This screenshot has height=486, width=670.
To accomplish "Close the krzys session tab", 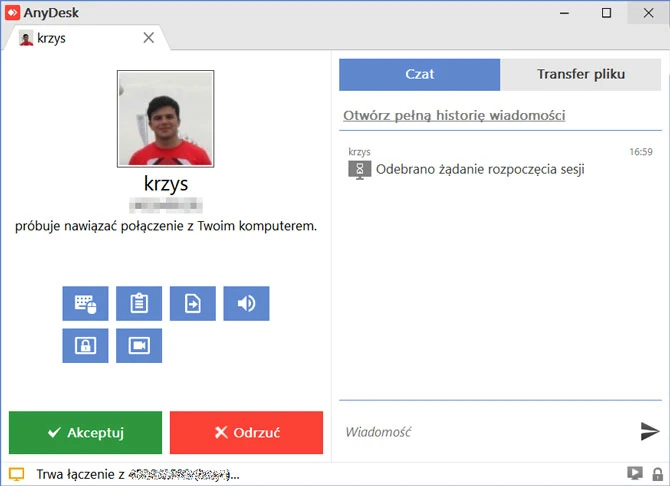I will [x=149, y=38].
